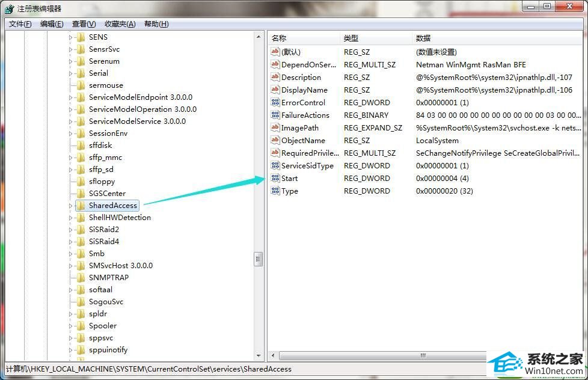Select the sffp_sd key
This screenshot has width=588, height=380.
(x=101, y=170)
